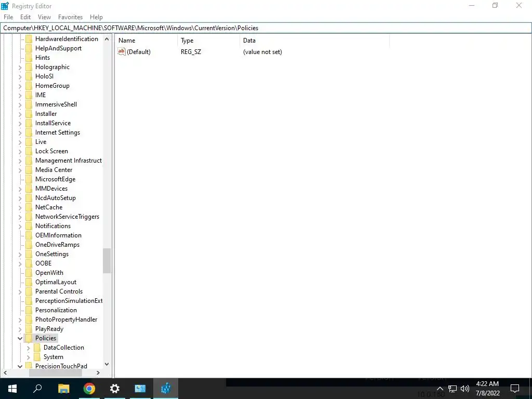
Task: Open the Windows Start menu
Action: click(x=12, y=389)
